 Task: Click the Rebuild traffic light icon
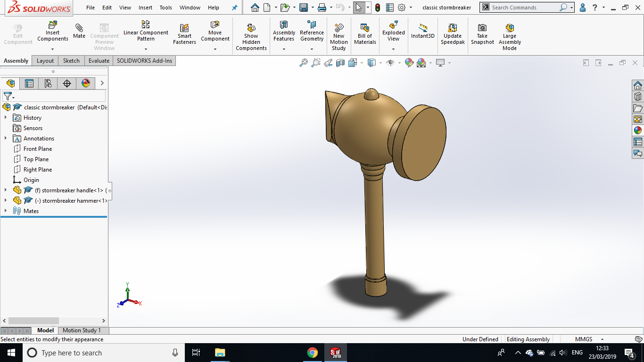pyautogui.click(x=378, y=8)
